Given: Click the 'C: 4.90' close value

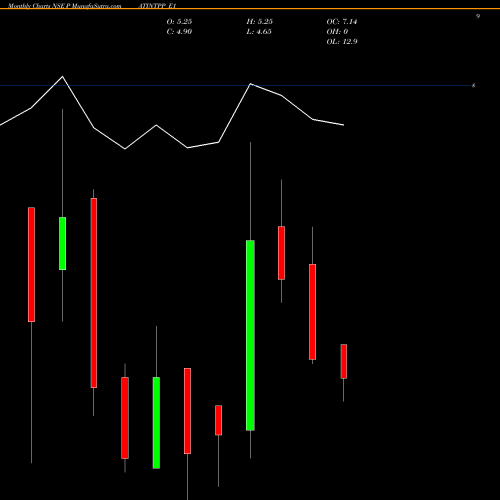Looking at the screenshot, I should tap(179, 32).
